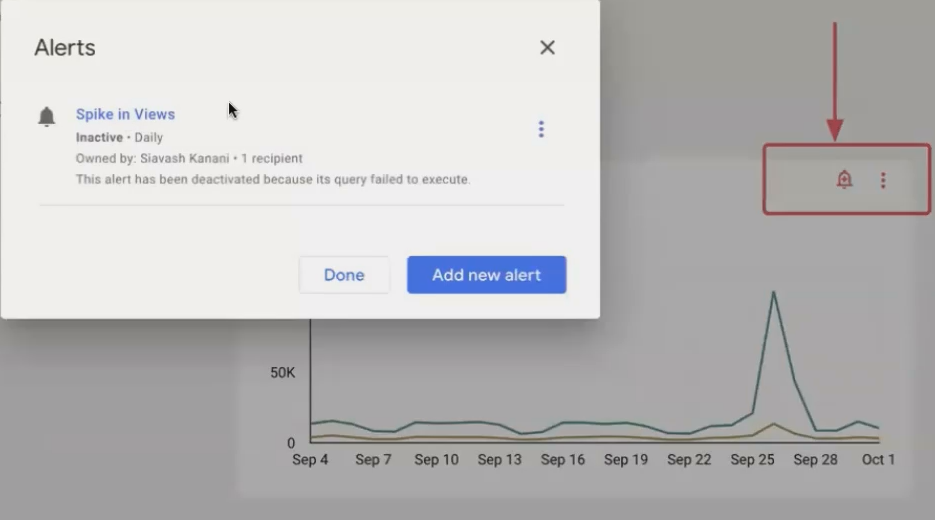This screenshot has width=935, height=520.
Task: Click the add-alert bell icon on the chart
Action: tap(844, 179)
